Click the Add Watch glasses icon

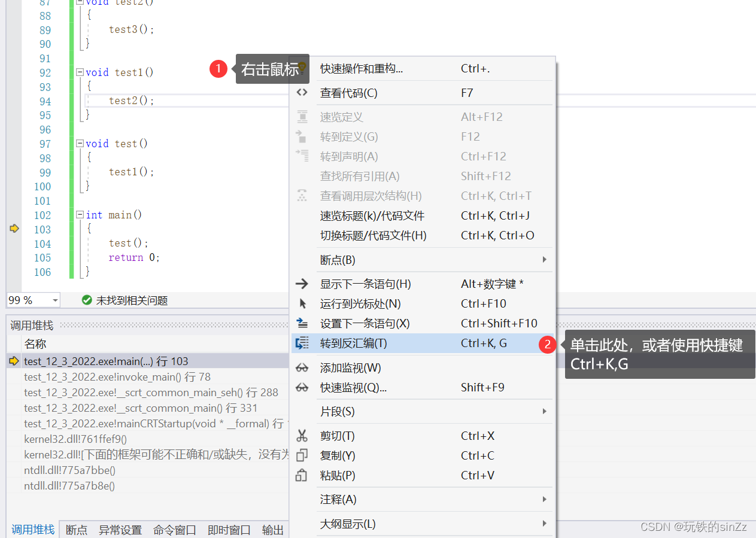[302, 367]
